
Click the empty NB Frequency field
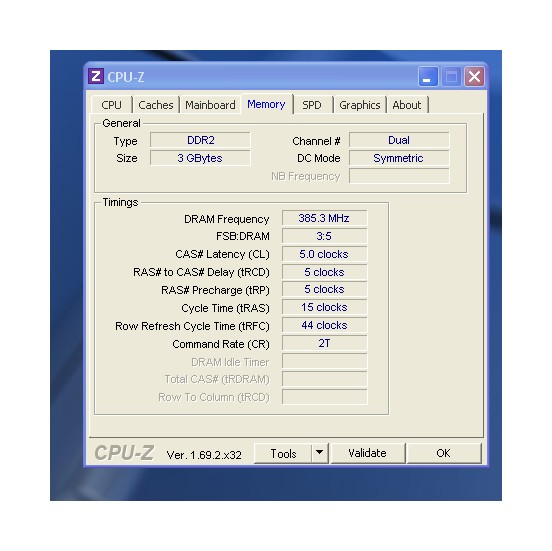pyautogui.click(x=399, y=176)
